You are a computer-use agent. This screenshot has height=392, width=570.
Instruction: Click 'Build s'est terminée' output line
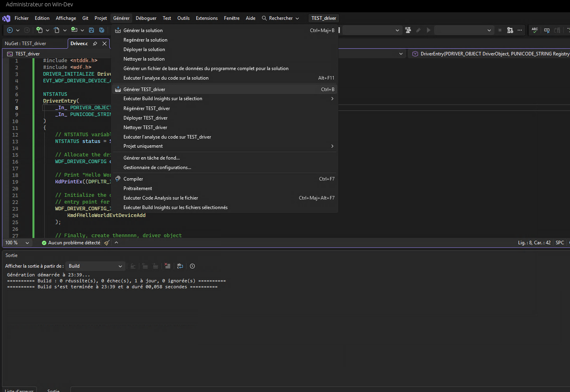(x=112, y=287)
